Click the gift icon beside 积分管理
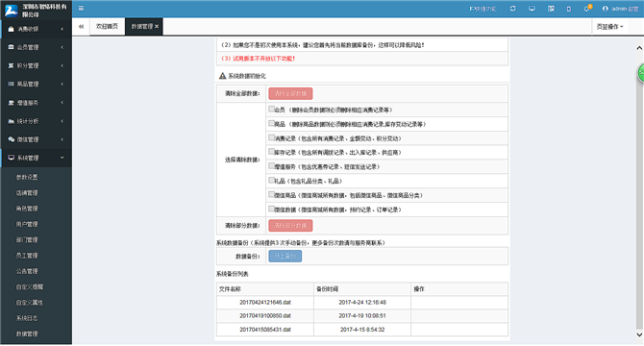The image size is (644, 346). (12, 65)
